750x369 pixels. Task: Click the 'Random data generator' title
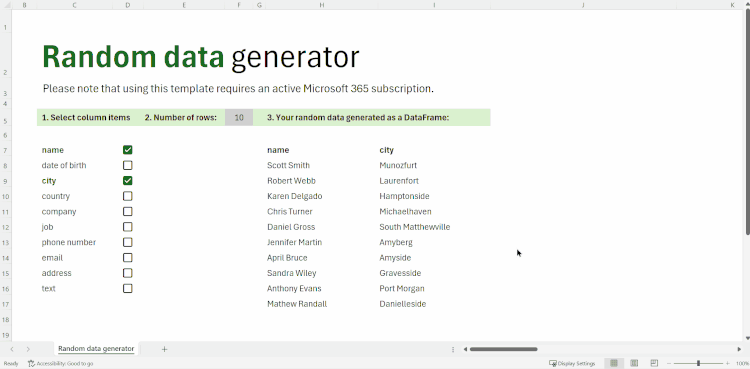pos(201,57)
